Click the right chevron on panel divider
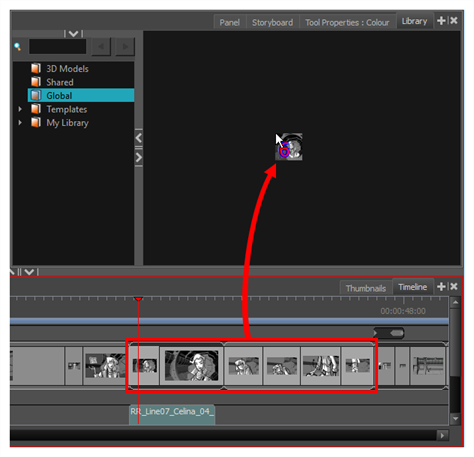The height and width of the screenshot is (457, 474). coord(139,157)
